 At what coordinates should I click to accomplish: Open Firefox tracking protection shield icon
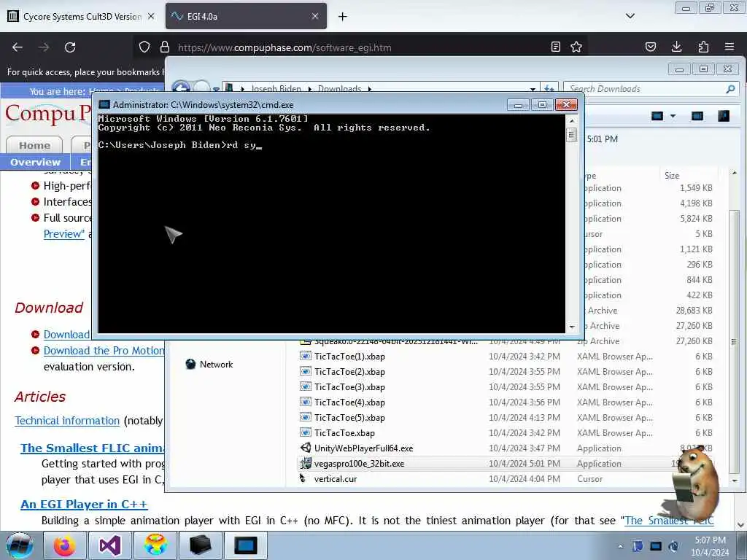pos(144,47)
